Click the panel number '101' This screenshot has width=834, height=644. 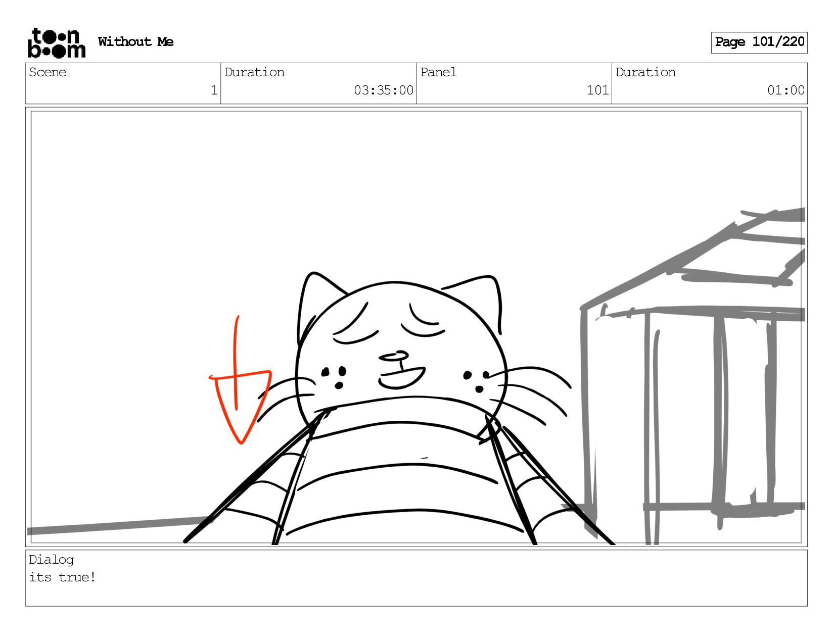coord(598,90)
